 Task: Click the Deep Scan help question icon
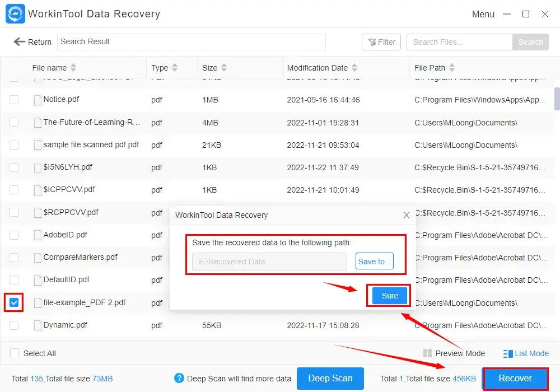pyautogui.click(x=179, y=378)
